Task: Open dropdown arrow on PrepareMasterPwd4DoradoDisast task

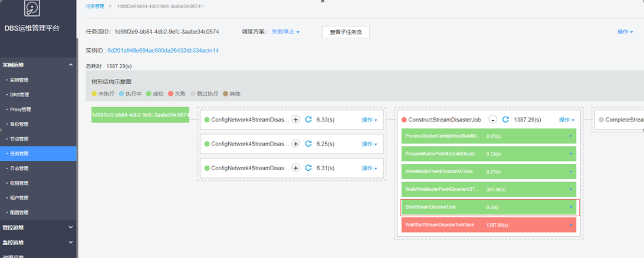Action: [571, 154]
